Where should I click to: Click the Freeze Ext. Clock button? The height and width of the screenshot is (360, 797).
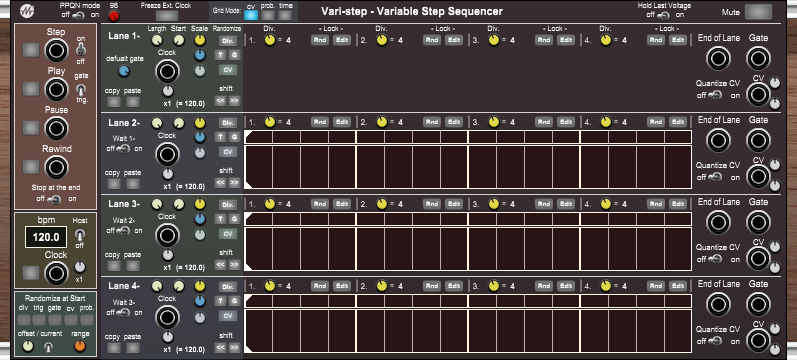pyautogui.click(x=167, y=16)
